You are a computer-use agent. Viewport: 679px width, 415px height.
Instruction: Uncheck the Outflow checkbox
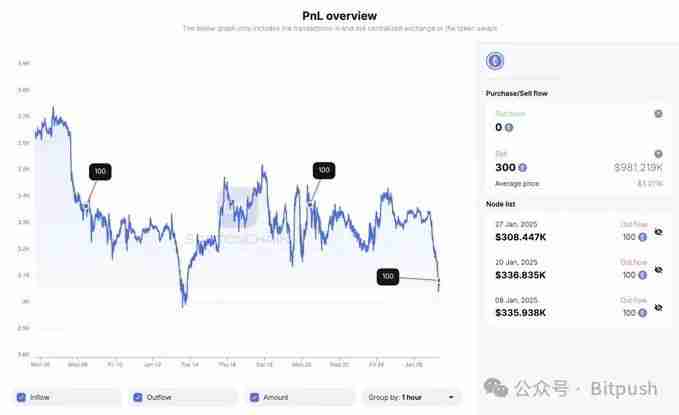pos(138,397)
